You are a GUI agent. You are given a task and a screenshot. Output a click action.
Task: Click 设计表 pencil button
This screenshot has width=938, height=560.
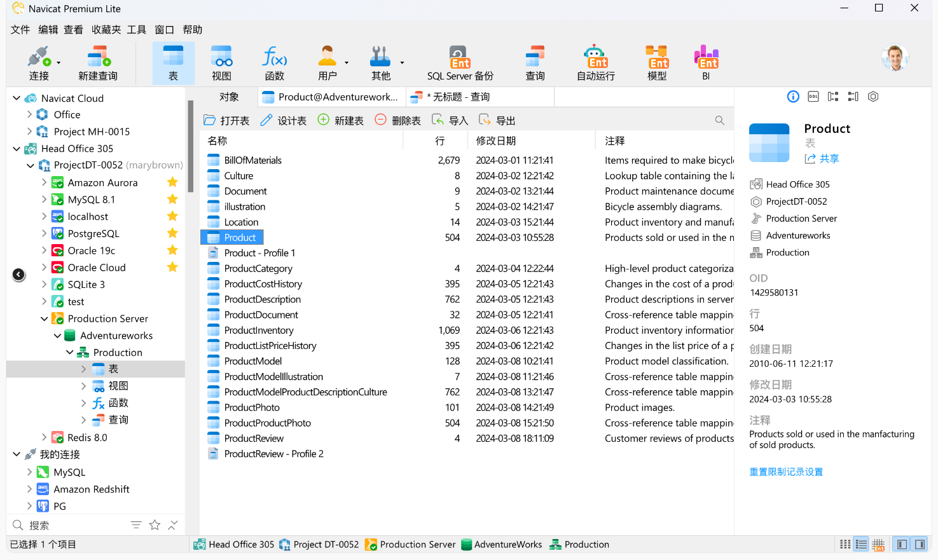point(284,120)
